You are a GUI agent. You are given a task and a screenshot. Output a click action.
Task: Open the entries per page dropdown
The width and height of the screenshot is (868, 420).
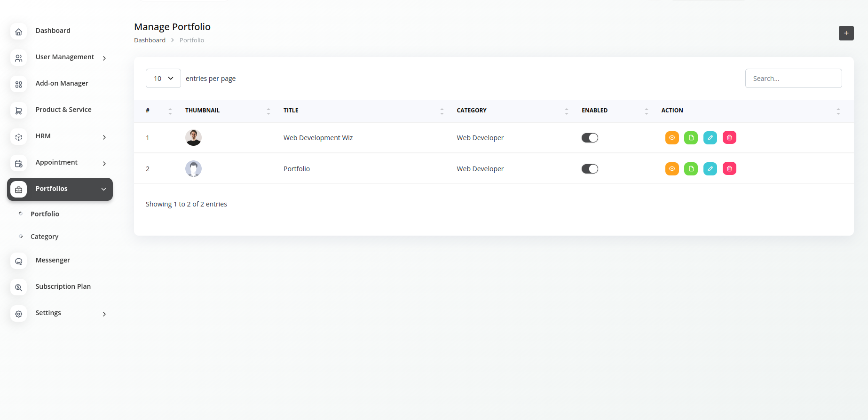(163, 79)
